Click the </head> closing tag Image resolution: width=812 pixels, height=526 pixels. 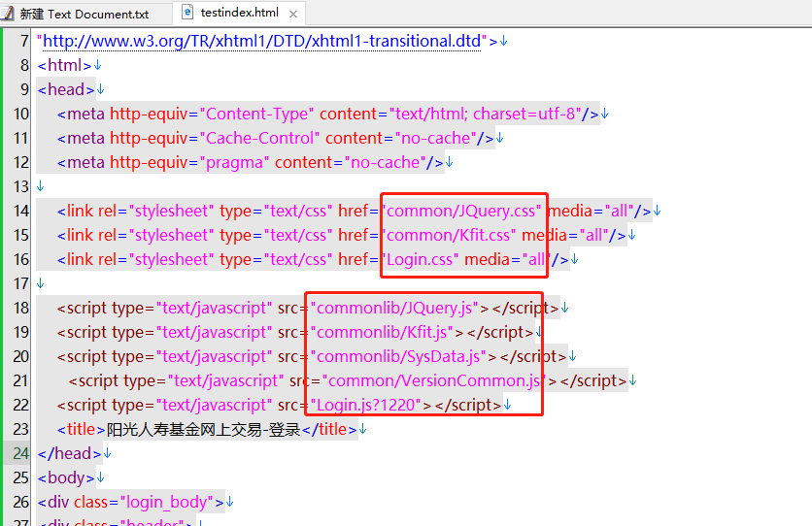tap(69, 453)
